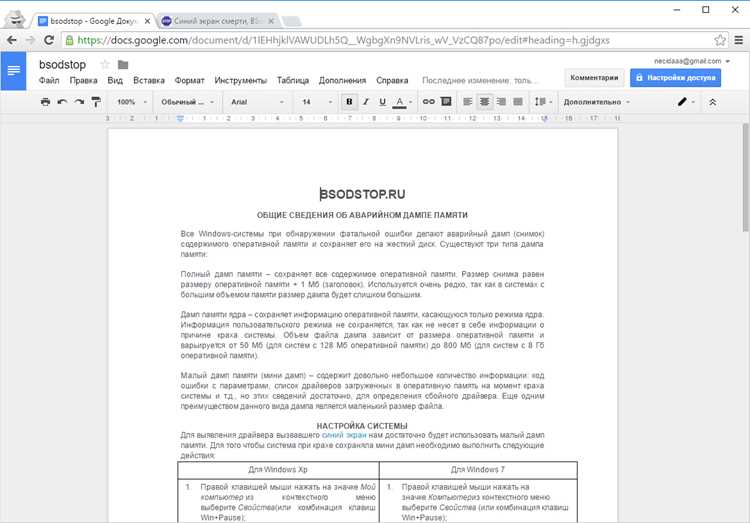Redo the last action
The width and height of the screenshot is (750, 523).
point(79,101)
